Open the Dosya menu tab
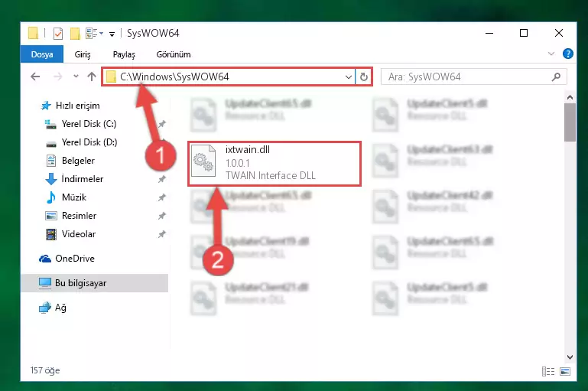 tap(42, 54)
